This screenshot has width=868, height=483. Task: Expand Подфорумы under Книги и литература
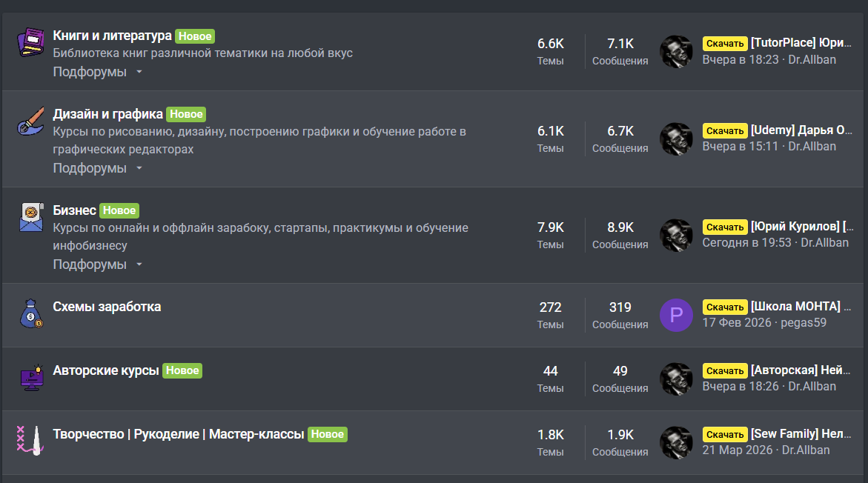[97, 72]
